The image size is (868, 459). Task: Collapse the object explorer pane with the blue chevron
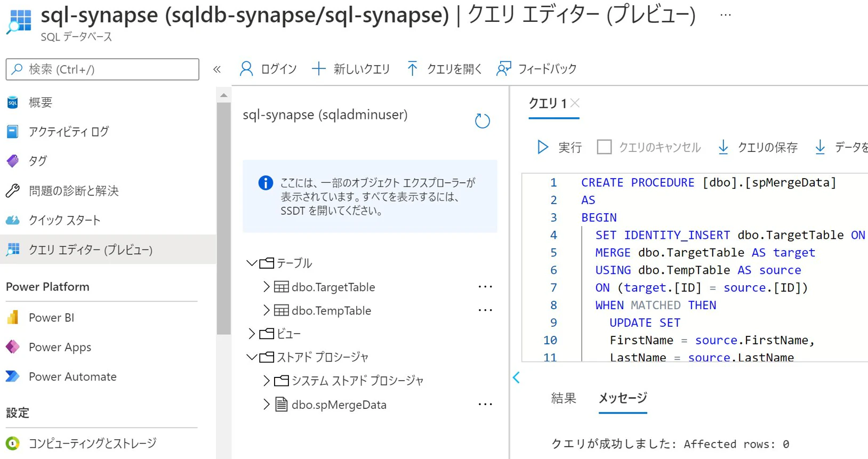pyautogui.click(x=516, y=378)
